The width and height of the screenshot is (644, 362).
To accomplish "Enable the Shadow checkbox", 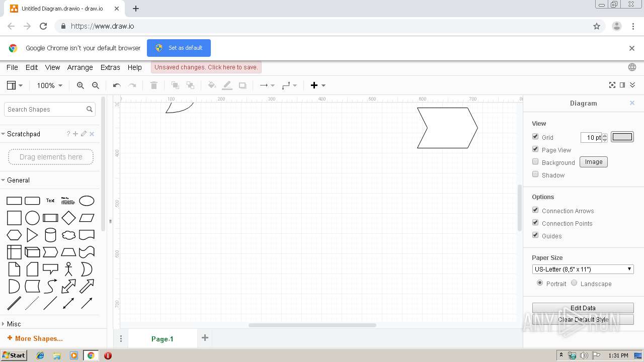I will [535, 174].
